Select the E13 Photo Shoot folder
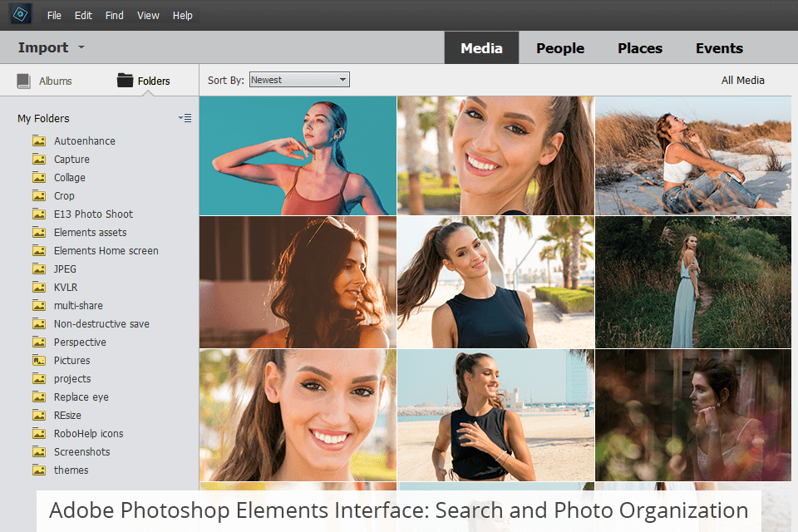This screenshot has height=532, width=798. pos(93,214)
